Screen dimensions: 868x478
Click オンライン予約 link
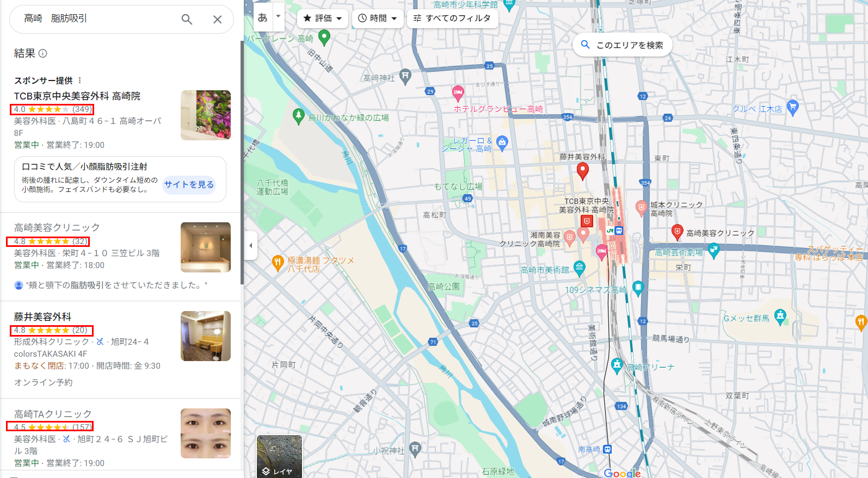(x=44, y=382)
